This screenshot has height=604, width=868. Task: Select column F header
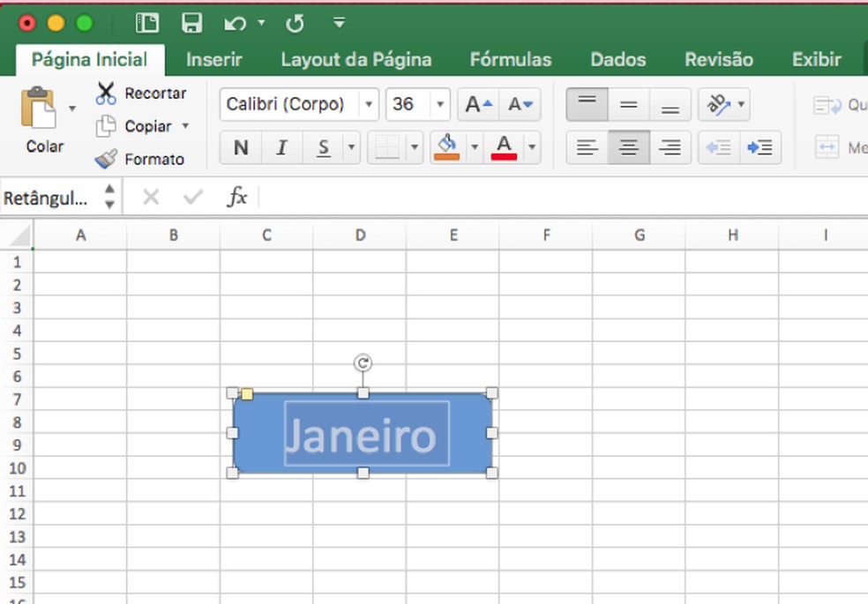pyautogui.click(x=546, y=235)
